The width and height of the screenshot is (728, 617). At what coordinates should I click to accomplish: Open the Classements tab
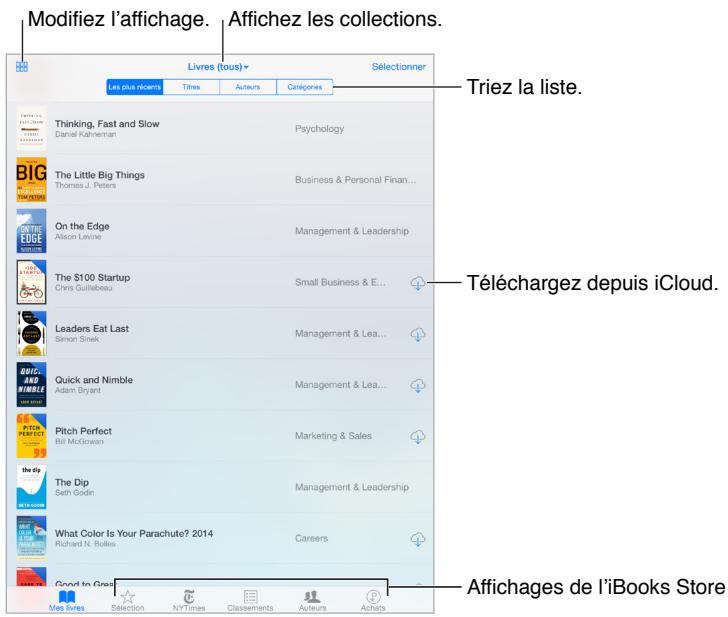coord(250,600)
